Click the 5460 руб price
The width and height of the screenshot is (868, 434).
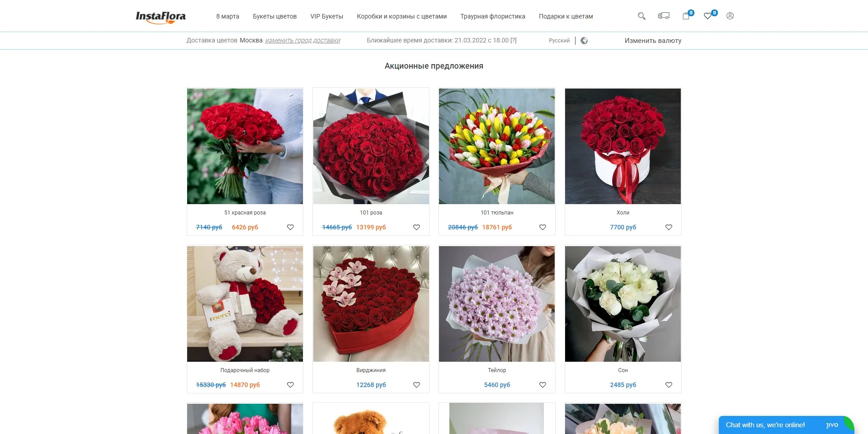pos(497,385)
